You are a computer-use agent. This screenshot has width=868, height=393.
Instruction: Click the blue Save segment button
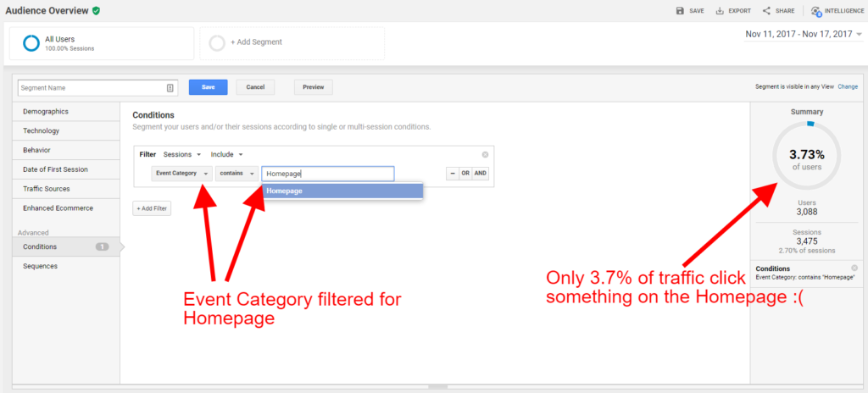(x=209, y=87)
